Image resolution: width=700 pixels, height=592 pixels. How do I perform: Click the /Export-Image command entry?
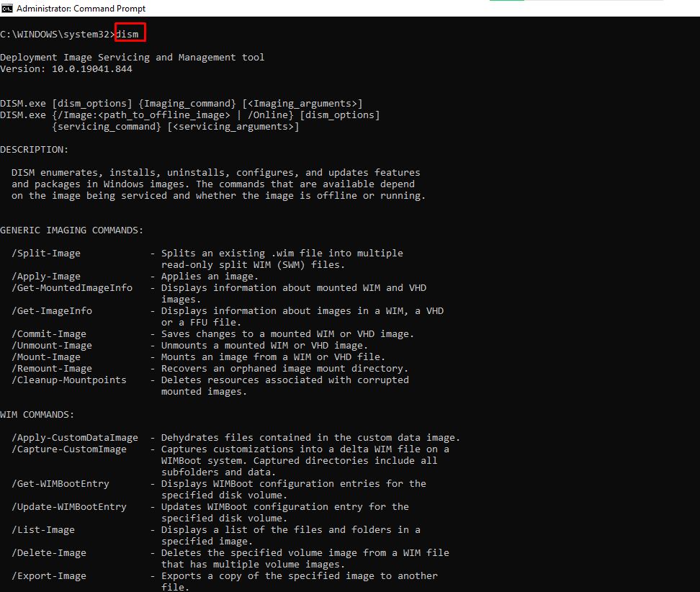49,576
